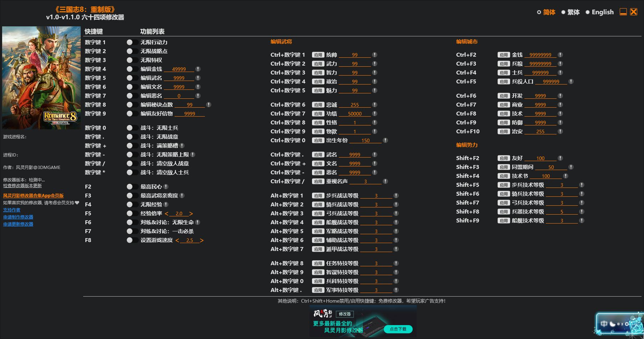
Task: Toggle 无限行动力 switch on
Action: 132,42
